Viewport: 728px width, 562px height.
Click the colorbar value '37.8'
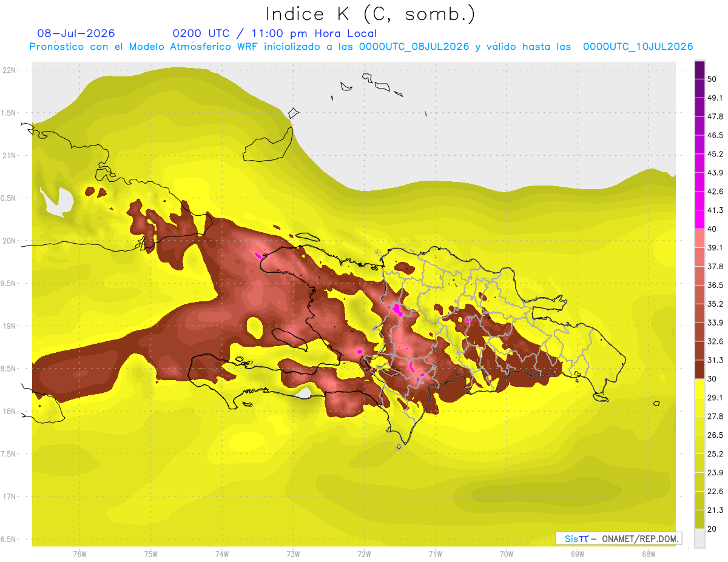715,266
